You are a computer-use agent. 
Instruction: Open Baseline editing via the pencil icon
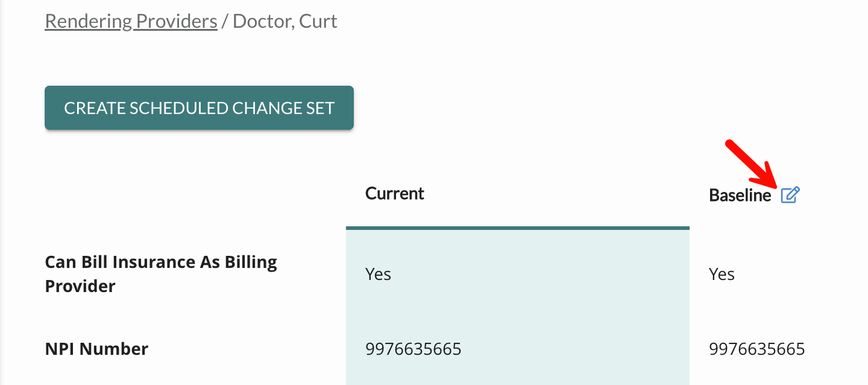point(791,194)
